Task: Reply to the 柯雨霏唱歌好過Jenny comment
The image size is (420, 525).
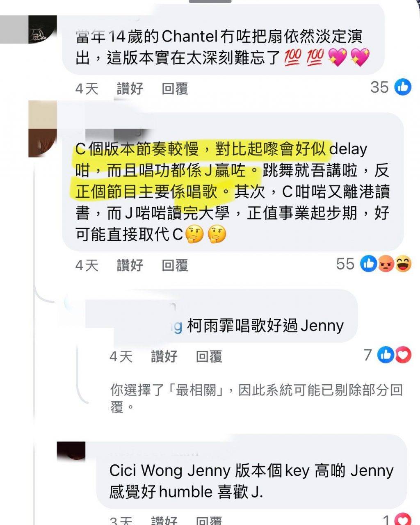Action: coord(209,356)
